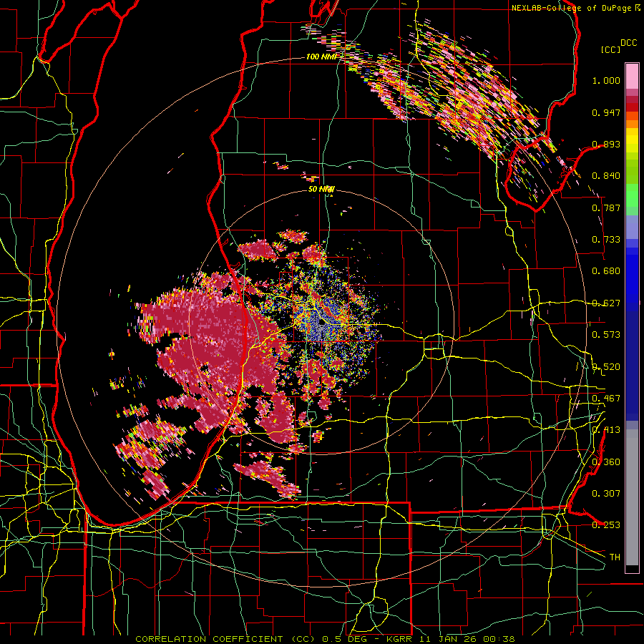Screen dimensions: 644x644
Task: Click the 0.733 scale value
Action: 606,240
